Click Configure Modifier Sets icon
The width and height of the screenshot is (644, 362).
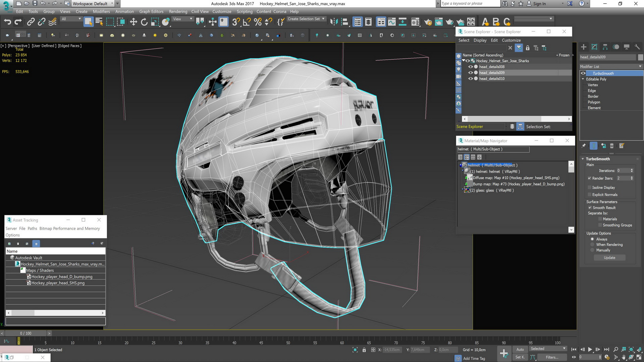[622, 146]
